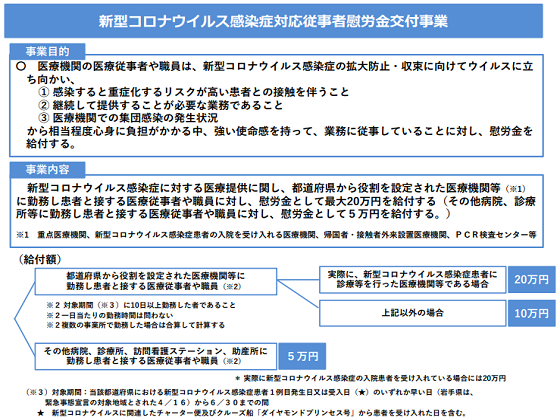Screen dimensions: 560x420
Task: Click the line ③ 医療機関での集団感染の発生状況
Action: 128,118
